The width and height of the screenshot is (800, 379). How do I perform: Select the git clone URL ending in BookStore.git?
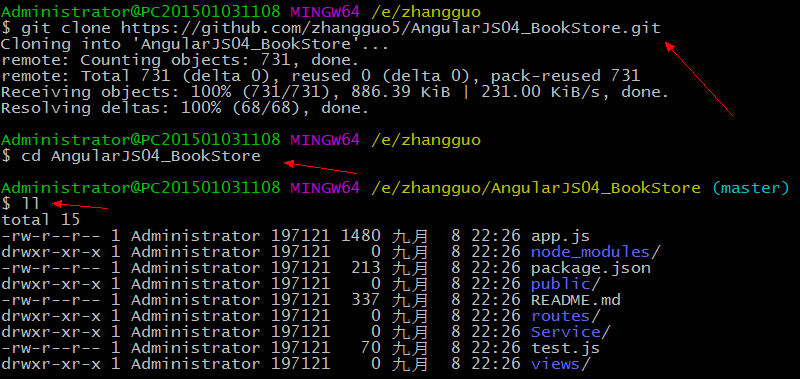pos(390,28)
